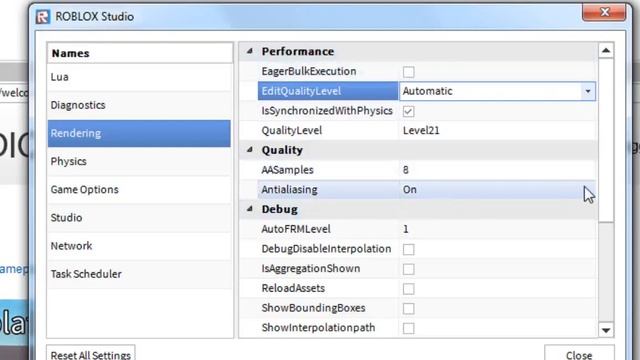640x360 pixels.
Task: Click the Automatic value in EditQualityLevel
Action: 427,91
